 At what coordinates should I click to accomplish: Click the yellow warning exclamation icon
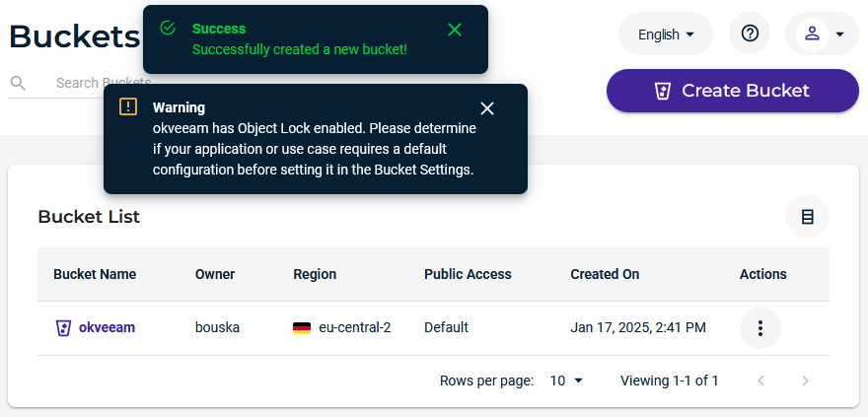[x=128, y=106]
